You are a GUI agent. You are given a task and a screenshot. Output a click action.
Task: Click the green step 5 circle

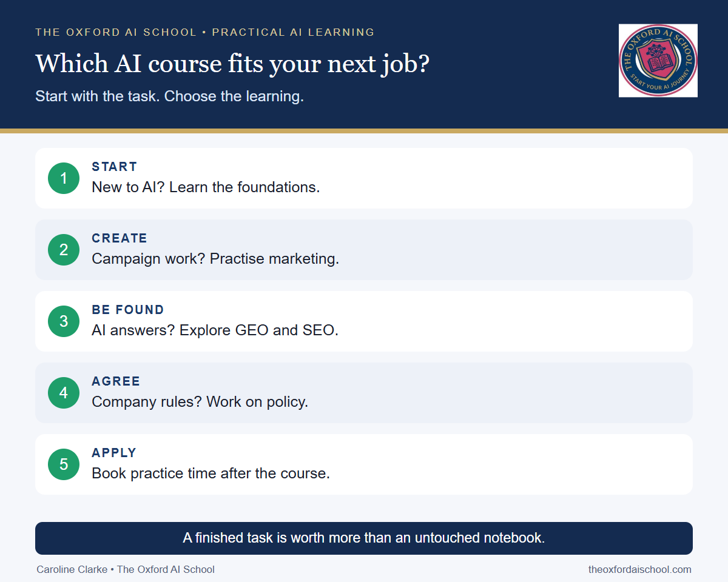pyautogui.click(x=64, y=464)
